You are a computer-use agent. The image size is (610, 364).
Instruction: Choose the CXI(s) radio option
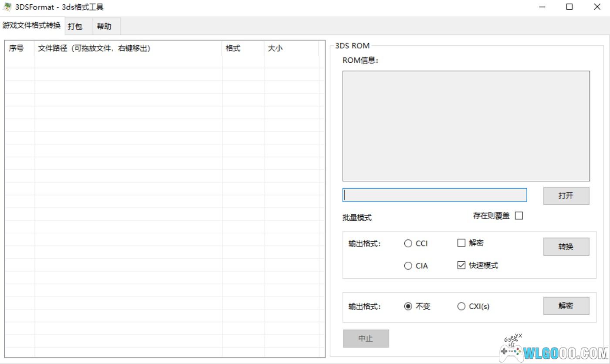point(461,307)
